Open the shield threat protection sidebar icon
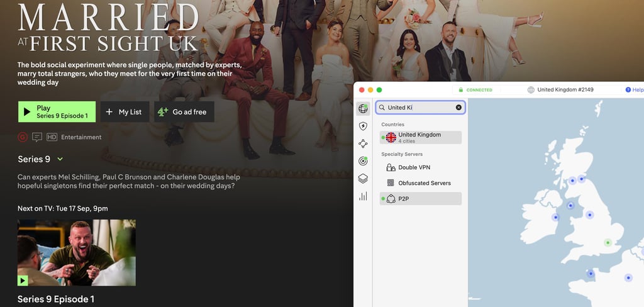The image size is (644, 307). 363,126
